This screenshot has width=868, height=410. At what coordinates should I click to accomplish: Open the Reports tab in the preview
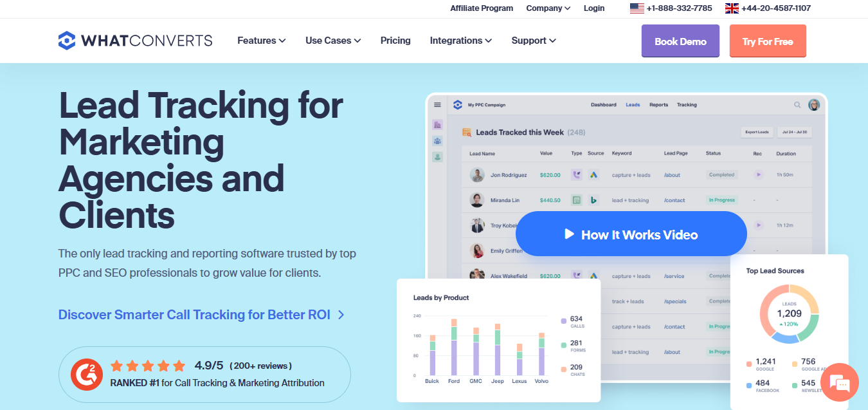coord(658,105)
